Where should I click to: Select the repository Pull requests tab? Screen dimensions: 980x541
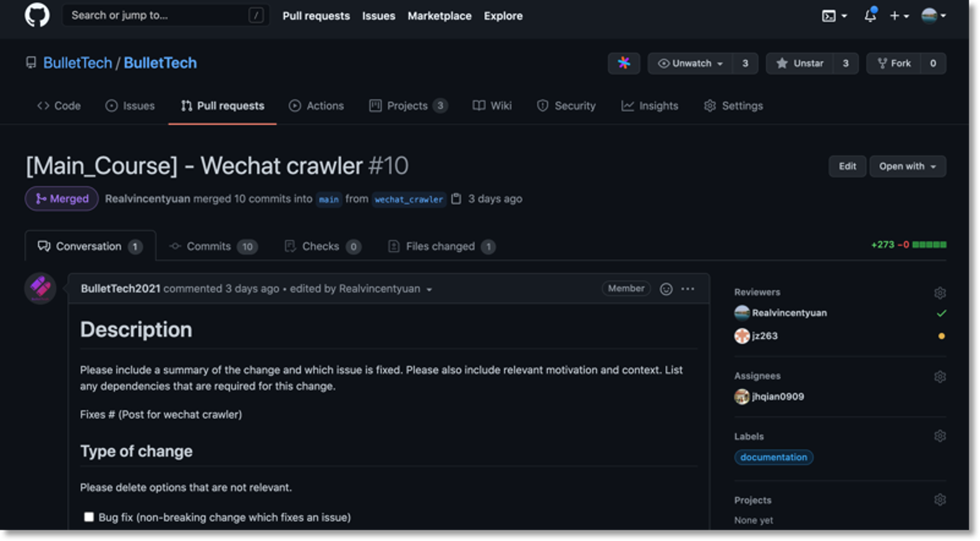(x=222, y=106)
